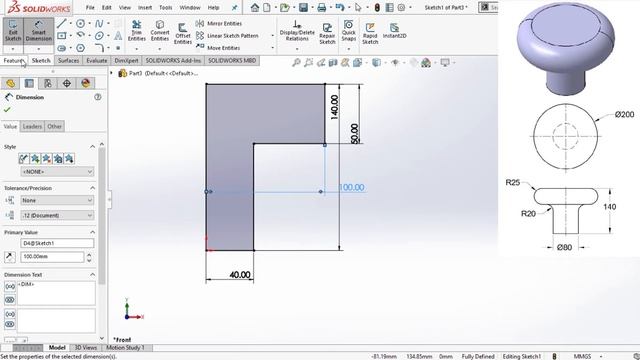Click the Print icon
Viewport: 640px width, 360px height.
click(x=322, y=7)
